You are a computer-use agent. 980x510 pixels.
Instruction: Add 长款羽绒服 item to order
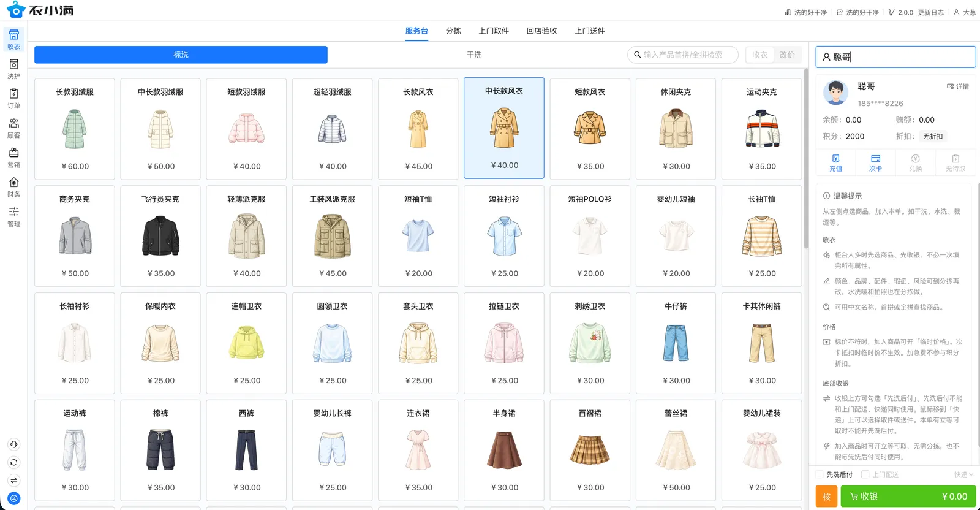[75, 129]
